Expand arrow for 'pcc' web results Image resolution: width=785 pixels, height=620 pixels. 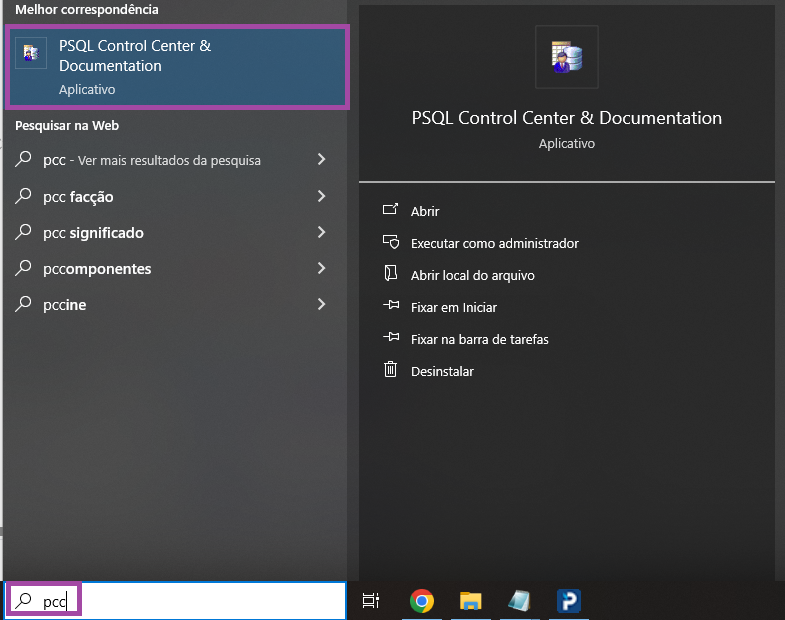click(x=321, y=159)
